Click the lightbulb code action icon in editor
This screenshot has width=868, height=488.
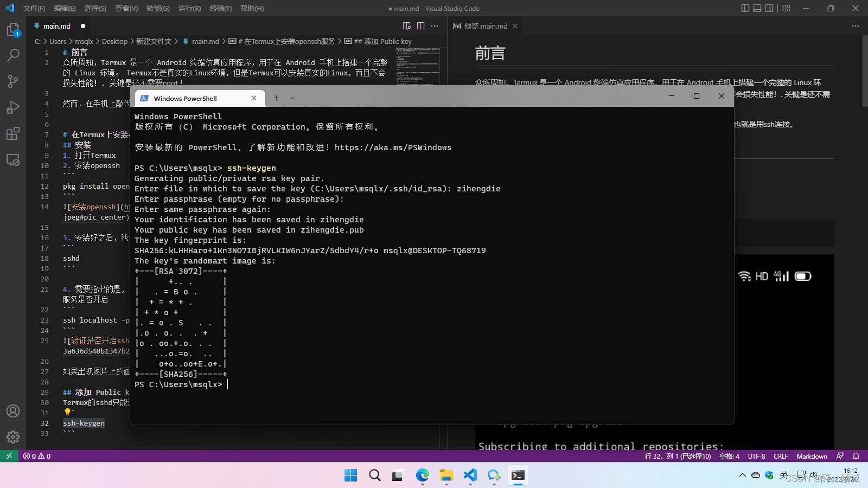click(67, 413)
